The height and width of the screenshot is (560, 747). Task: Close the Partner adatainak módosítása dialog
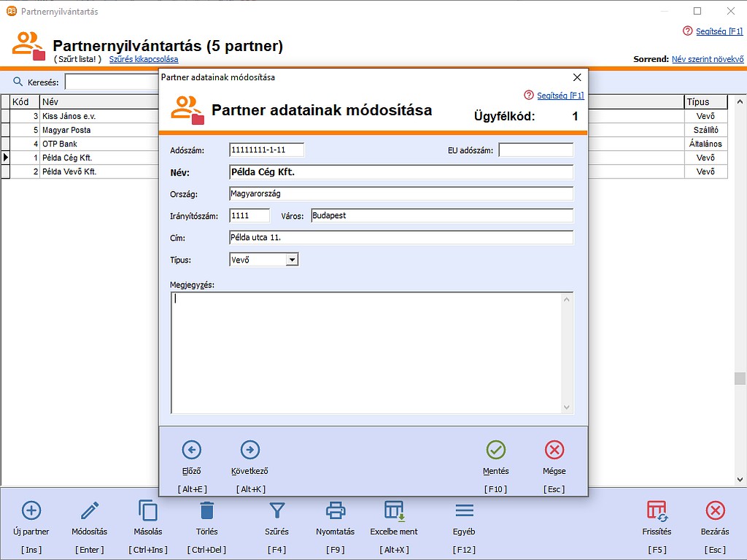coord(577,77)
